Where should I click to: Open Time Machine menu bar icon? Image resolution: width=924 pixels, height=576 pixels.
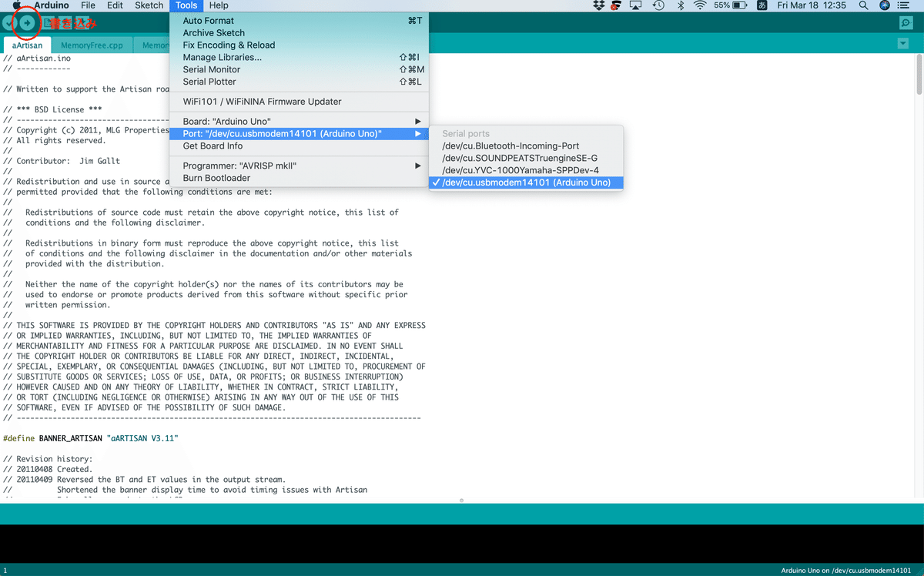coord(658,5)
